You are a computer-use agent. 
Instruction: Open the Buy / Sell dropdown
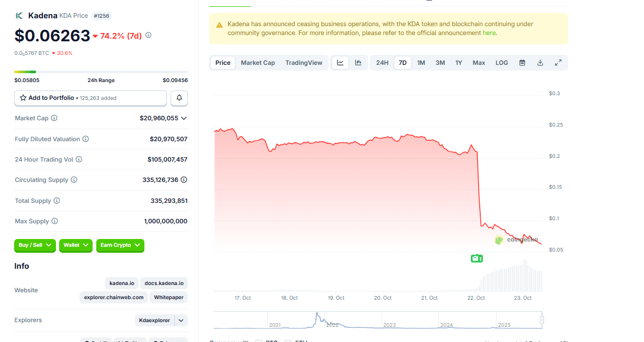pyautogui.click(x=35, y=245)
